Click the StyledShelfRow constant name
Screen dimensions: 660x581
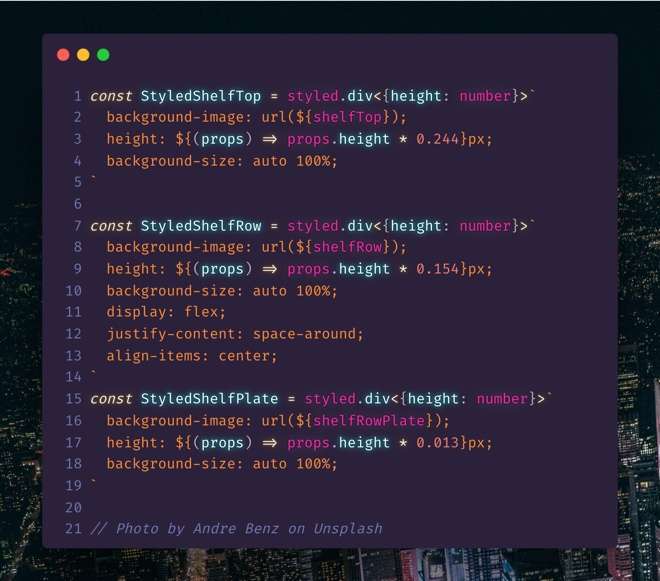[201, 226]
